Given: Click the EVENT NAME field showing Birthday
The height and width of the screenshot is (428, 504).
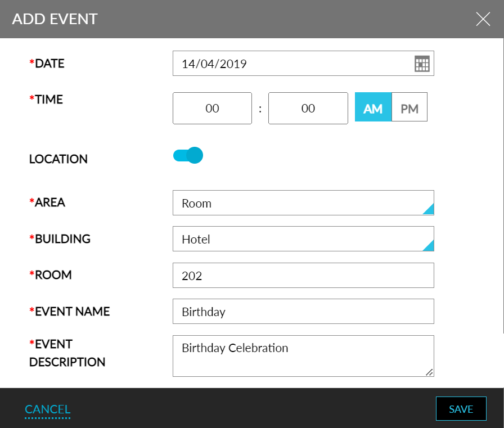Looking at the screenshot, I should click(304, 311).
